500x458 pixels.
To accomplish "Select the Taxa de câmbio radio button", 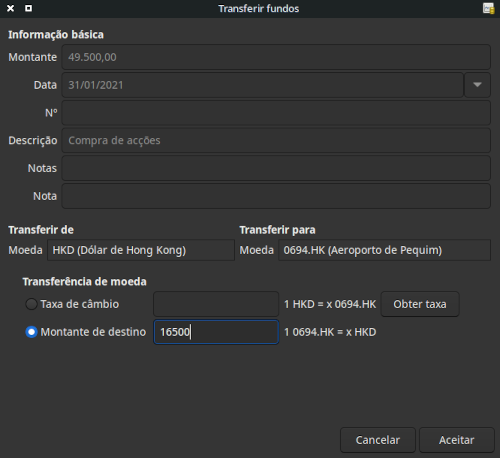I will point(31,304).
